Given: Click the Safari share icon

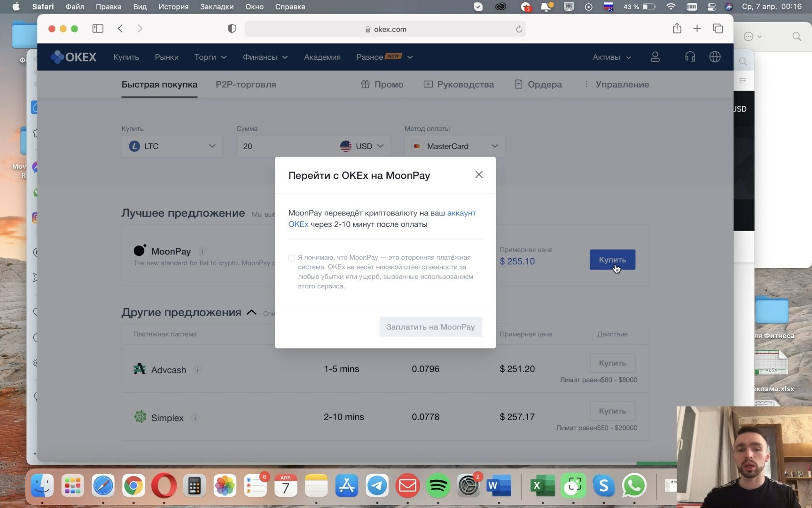Looking at the screenshot, I should [677, 28].
